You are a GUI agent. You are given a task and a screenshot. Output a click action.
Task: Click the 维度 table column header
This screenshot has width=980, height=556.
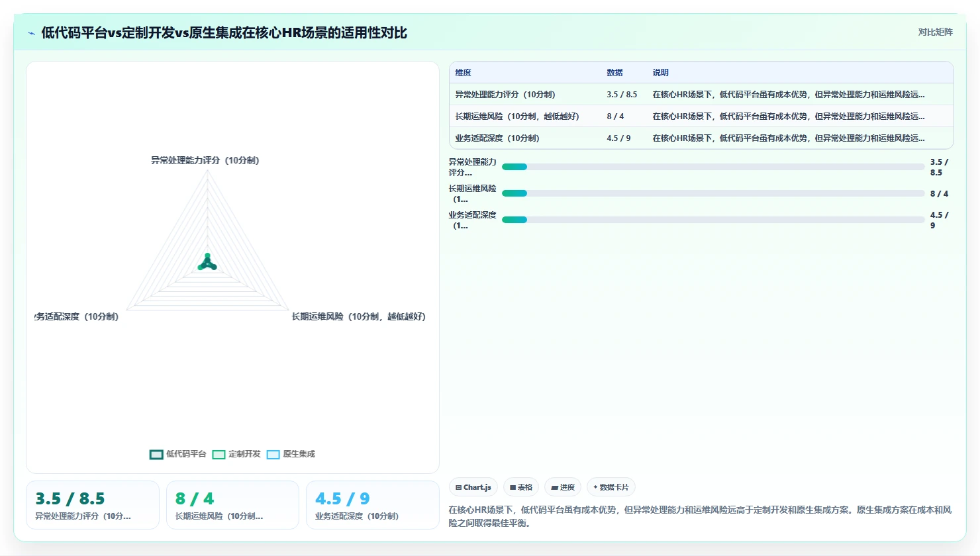(x=463, y=73)
